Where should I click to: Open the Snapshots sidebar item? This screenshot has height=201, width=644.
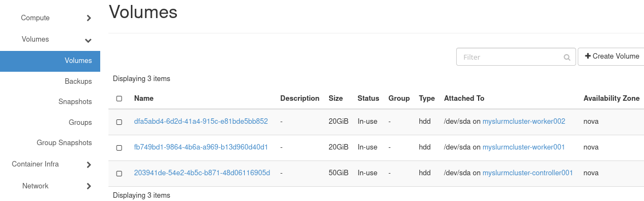click(75, 101)
